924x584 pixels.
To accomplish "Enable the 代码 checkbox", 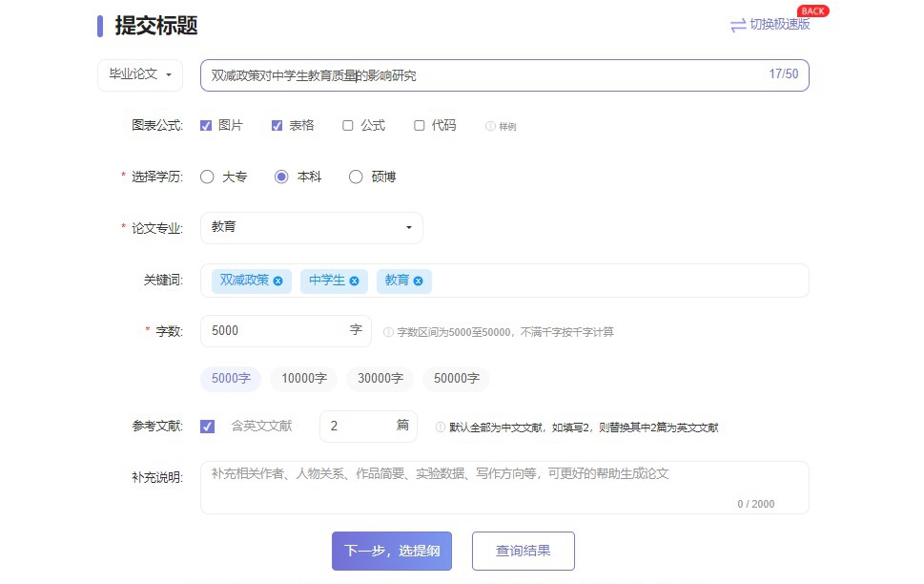I will 420,125.
